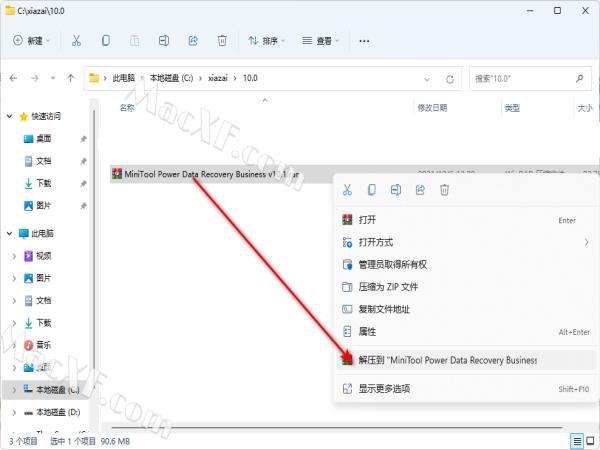Image resolution: width=600 pixels, height=450 pixels.
Task: Click the Copy icon in the toolbar
Action: click(x=106, y=40)
